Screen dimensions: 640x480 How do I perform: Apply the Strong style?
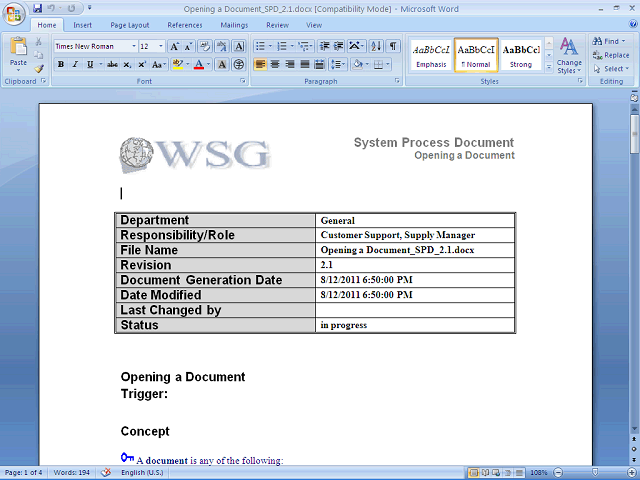(521, 56)
